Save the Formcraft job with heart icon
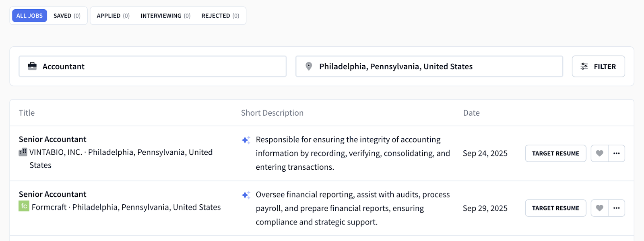 pos(599,208)
